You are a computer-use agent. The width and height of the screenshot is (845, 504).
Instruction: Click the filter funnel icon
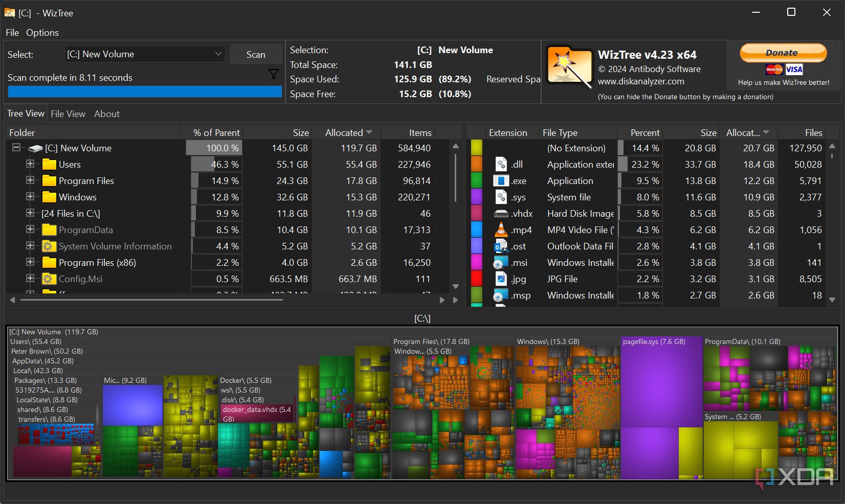[x=274, y=75]
